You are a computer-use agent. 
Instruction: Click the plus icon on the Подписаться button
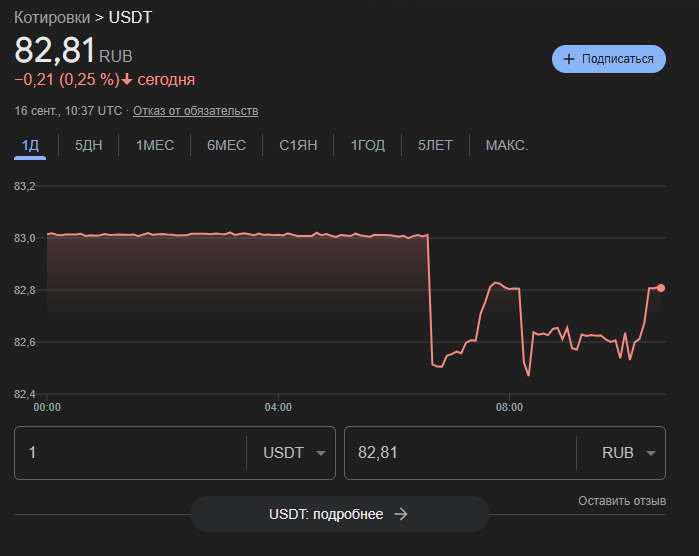coord(568,59)
